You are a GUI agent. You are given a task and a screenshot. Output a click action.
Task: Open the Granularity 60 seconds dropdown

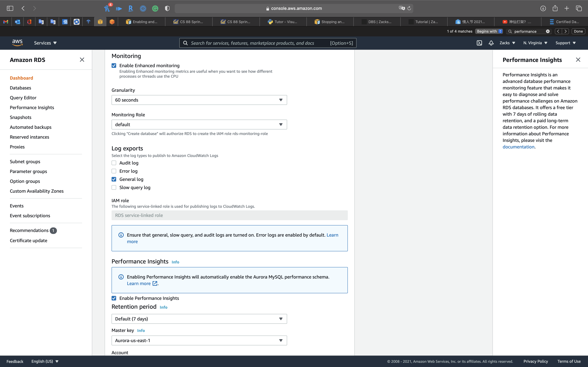pos(199,100)
